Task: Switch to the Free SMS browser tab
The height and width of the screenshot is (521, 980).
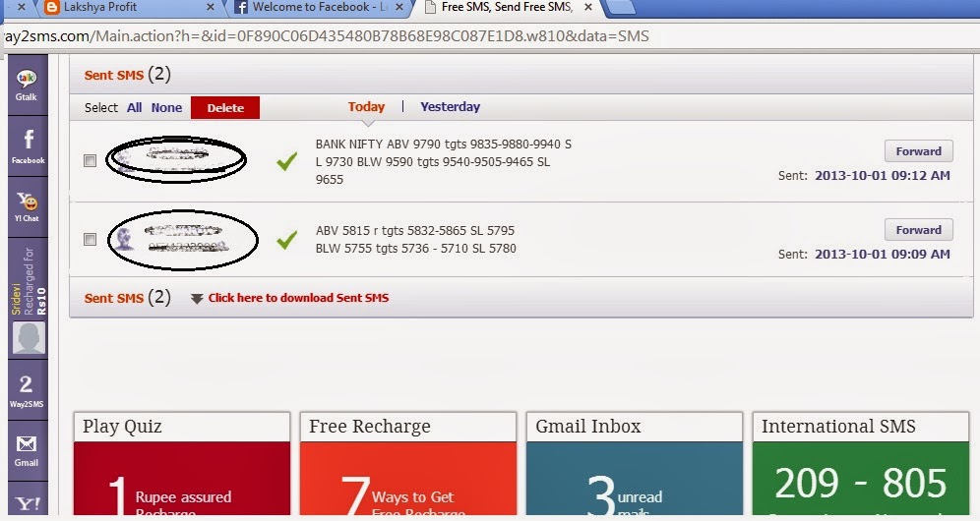Action: click(x=507, y=7)
